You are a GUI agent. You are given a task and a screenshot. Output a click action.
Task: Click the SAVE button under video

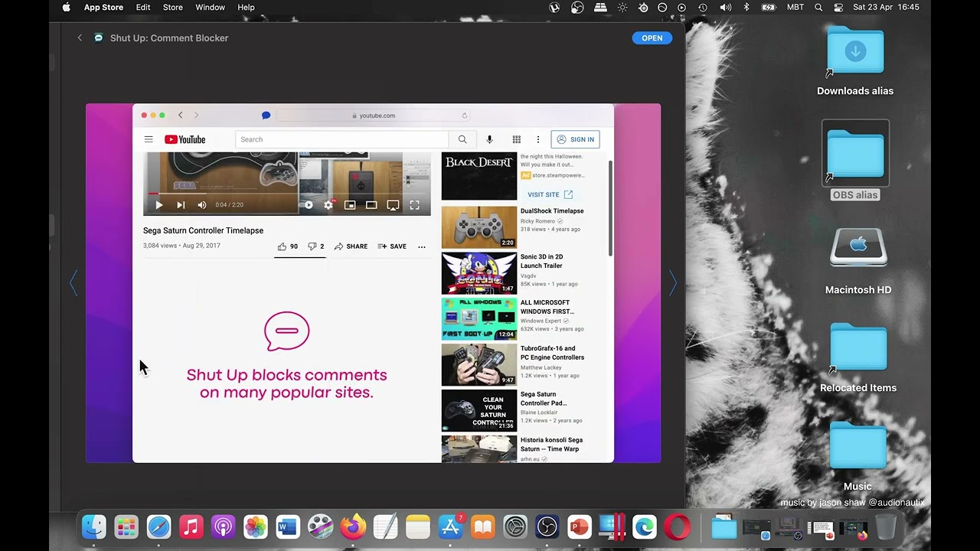click(392, 246)
